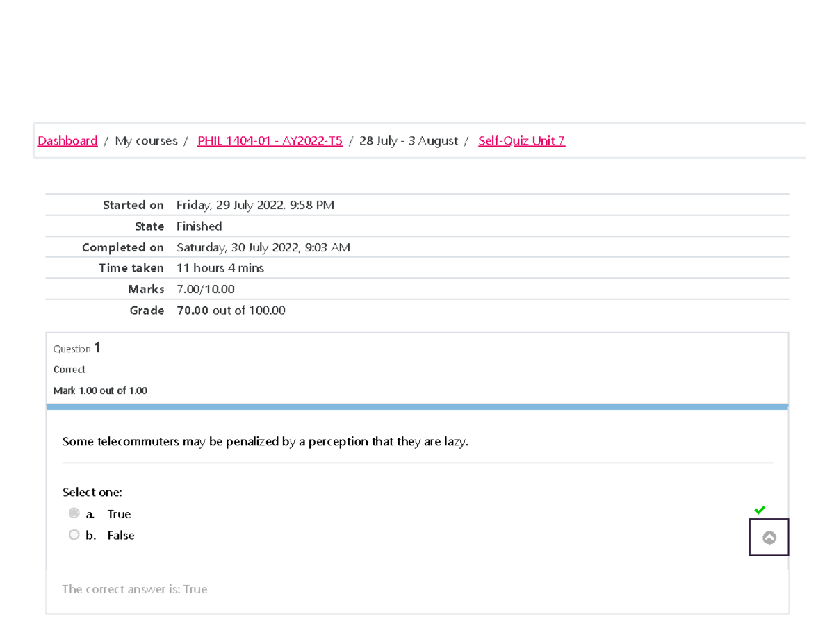Click the Question 1 heading
The width and height of the screenshot is (834, 644).
pyautogui.click(x=77, y=348)
